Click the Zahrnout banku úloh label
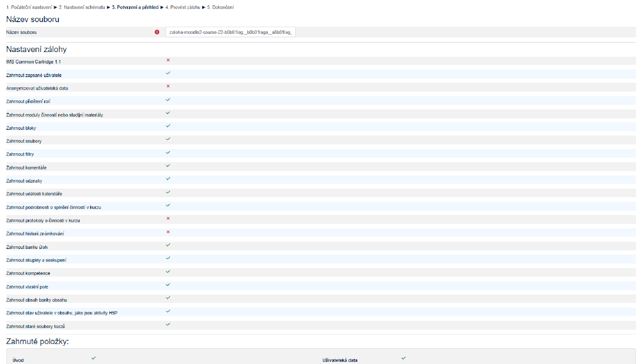 point(27,247)
